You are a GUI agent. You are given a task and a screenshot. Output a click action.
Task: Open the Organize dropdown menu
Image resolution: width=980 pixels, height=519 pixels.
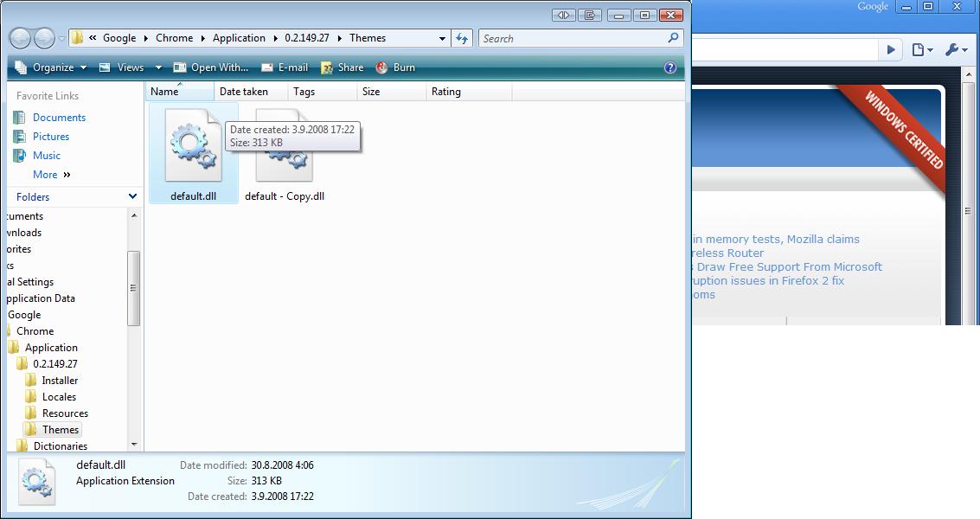(x=52, y=67)
